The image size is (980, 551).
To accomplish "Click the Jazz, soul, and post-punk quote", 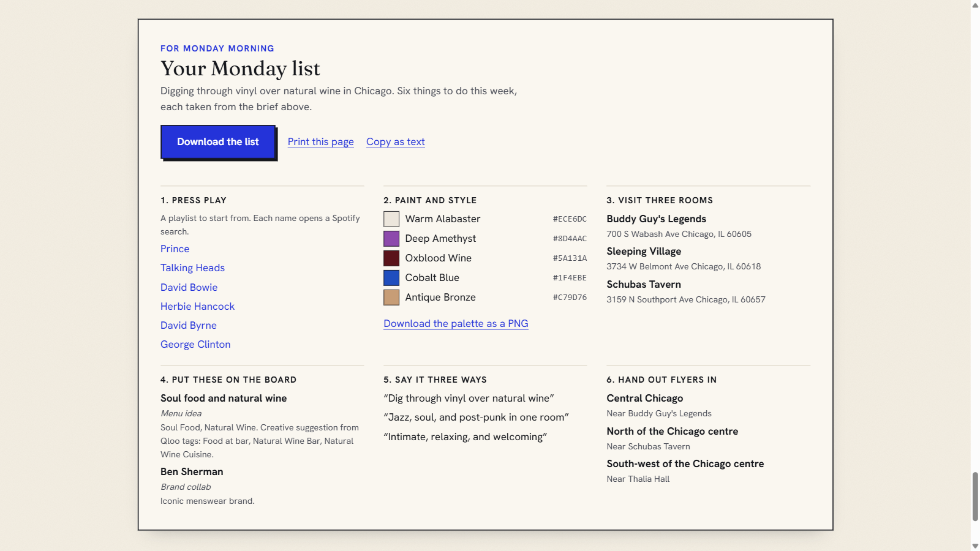I will tap(476, 417).
